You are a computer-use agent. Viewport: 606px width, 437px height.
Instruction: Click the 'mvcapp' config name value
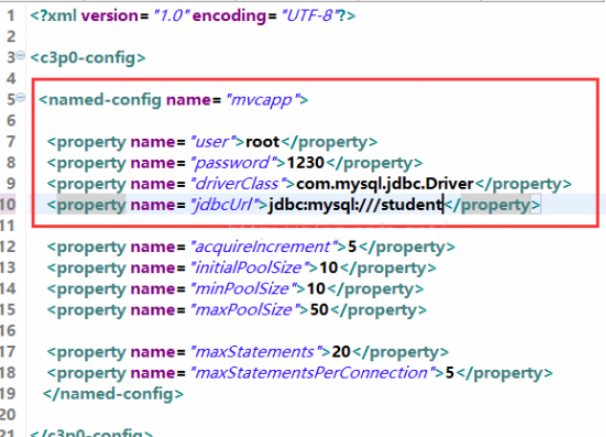tap(262, 100)
